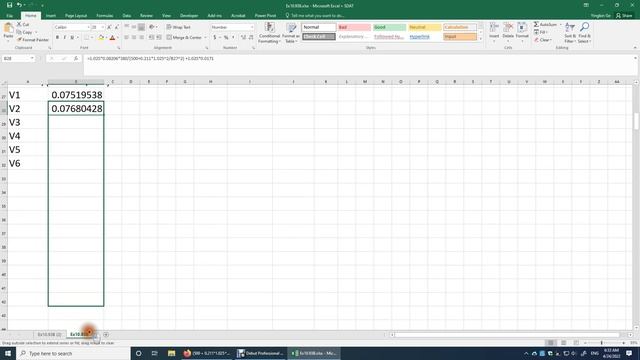Open the font size dropdown
Screen dimensions: 640x360
click(x=102, y=27)
